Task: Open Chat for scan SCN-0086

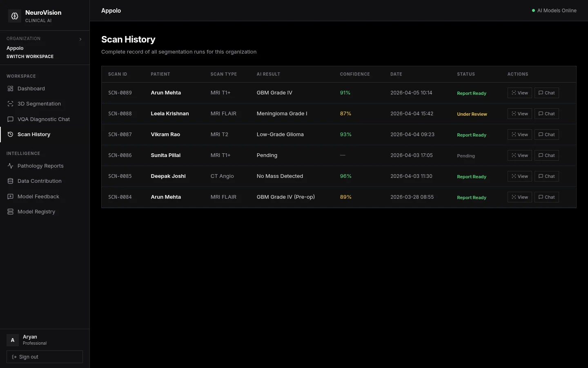Action: 547,155
